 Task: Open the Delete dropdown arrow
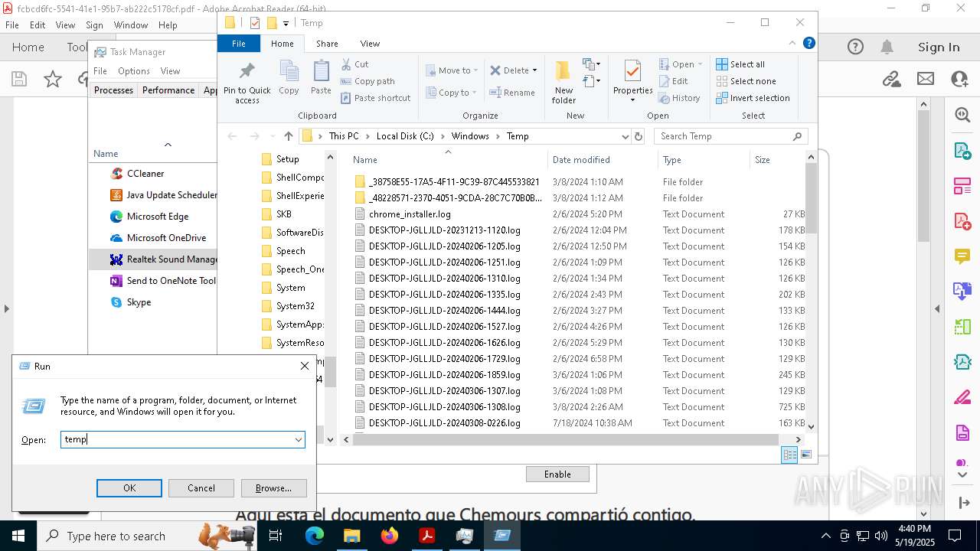pyautogui.click(x=534, y=70)
